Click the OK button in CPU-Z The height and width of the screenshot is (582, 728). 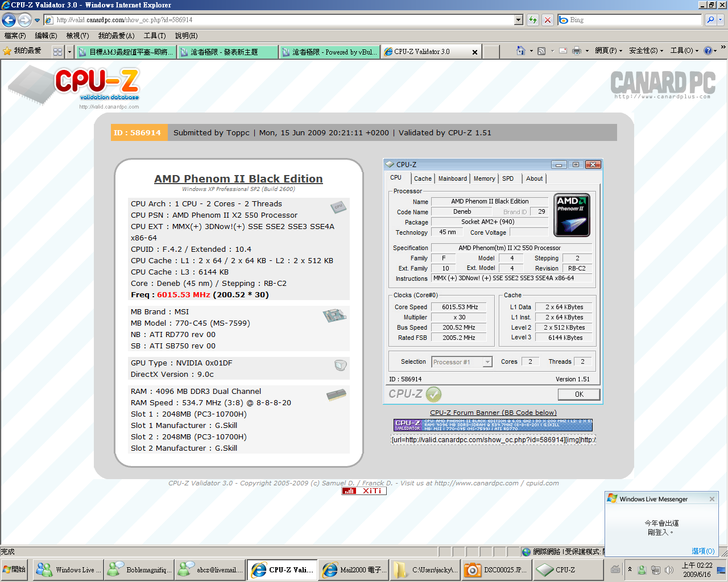tap(578, 394)
